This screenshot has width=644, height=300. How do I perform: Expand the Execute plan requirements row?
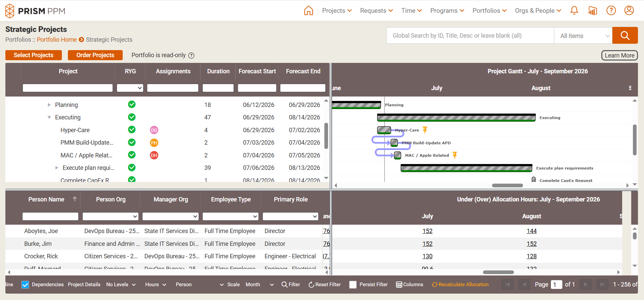57,168
